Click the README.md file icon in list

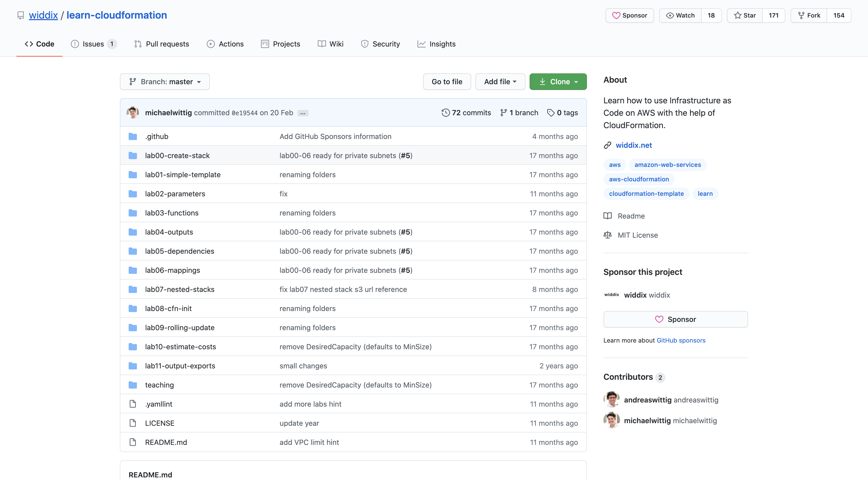tap(133, 442)
